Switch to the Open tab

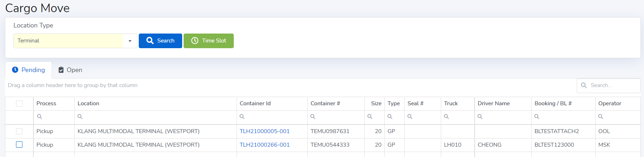pos(70,70)
